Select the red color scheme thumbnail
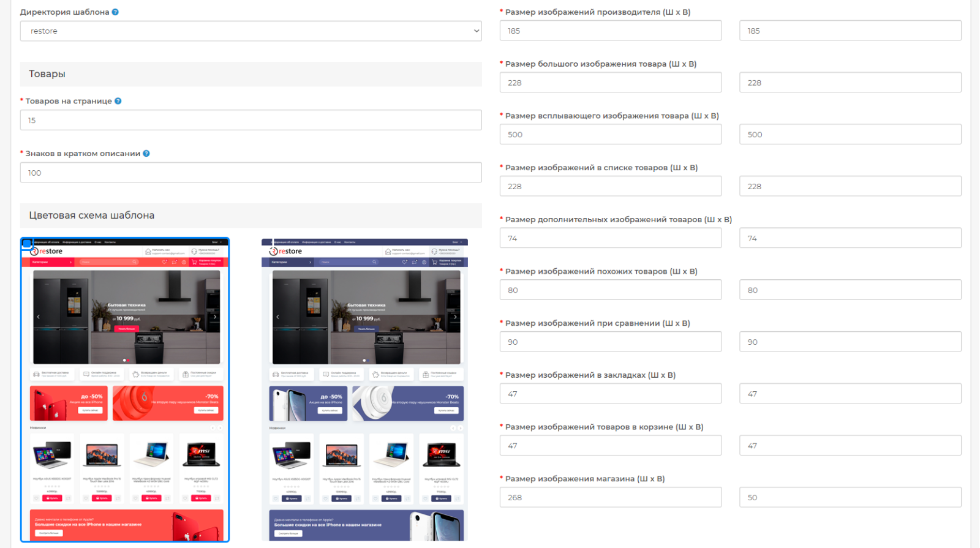 pos(125,390)
